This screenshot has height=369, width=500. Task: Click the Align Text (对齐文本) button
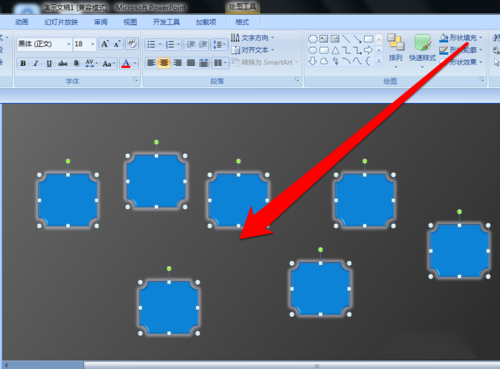[x=252, y=50]
